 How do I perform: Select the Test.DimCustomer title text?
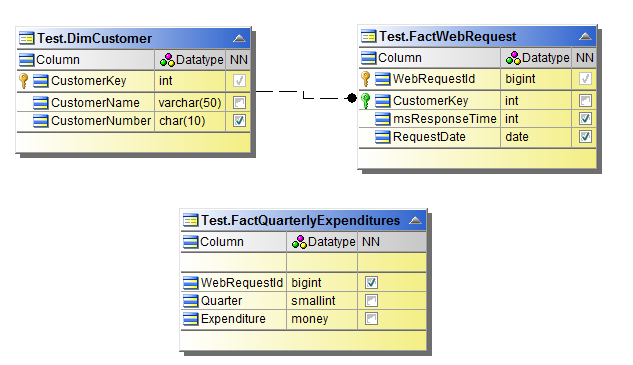[94, 38]
